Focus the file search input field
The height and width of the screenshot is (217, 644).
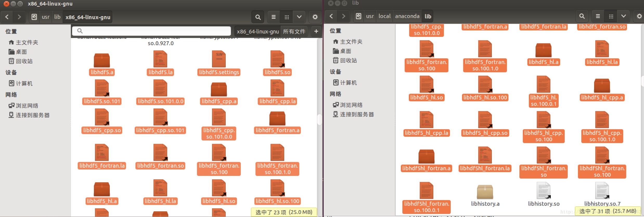pos(151,31)
